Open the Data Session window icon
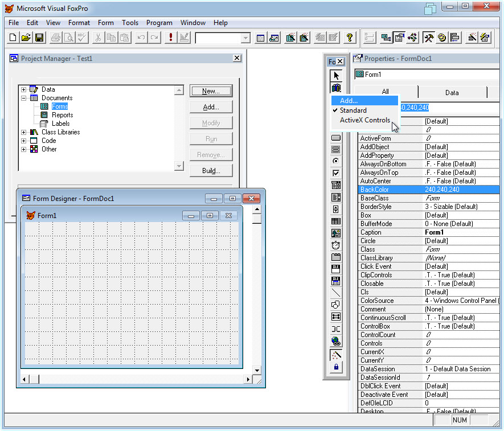Screen dimensions: 504x431 pos(274,38)
